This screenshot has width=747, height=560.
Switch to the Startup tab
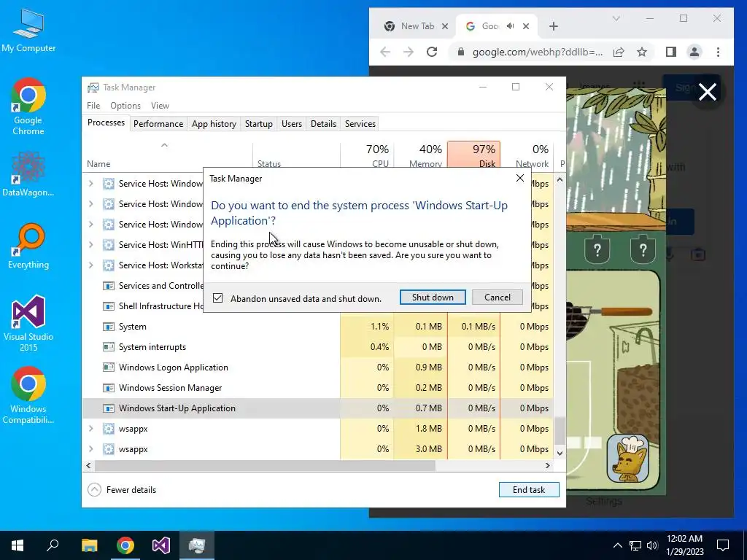coord(259,124)
